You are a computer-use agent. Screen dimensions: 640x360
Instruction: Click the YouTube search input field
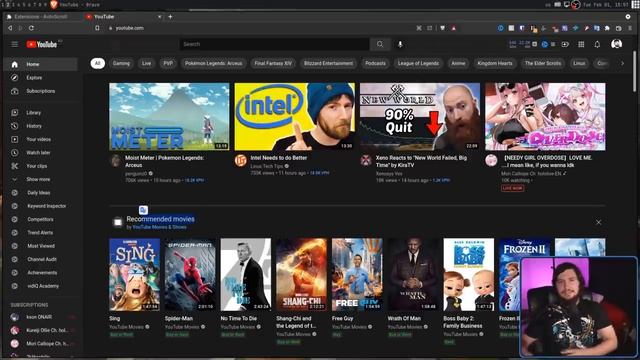(x=274, y=44)
